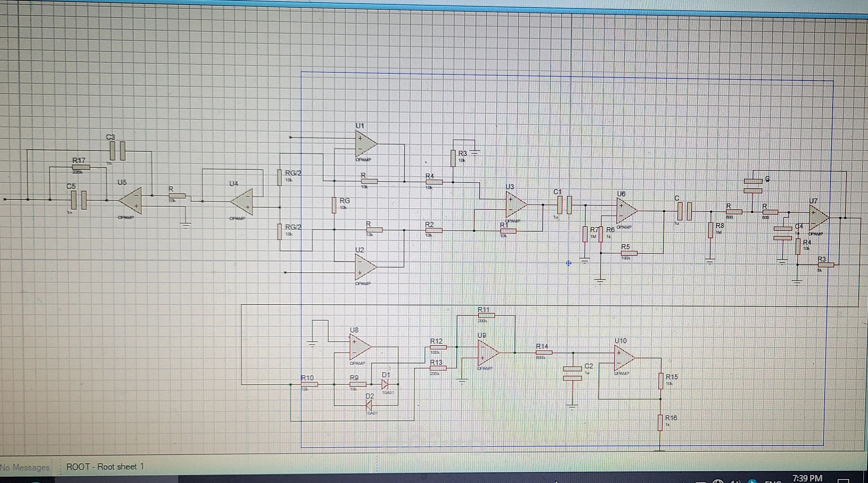868x483 pixels.
Task: Open the taskbar clock showing 7:39 PM
Action: coord(807,478)
